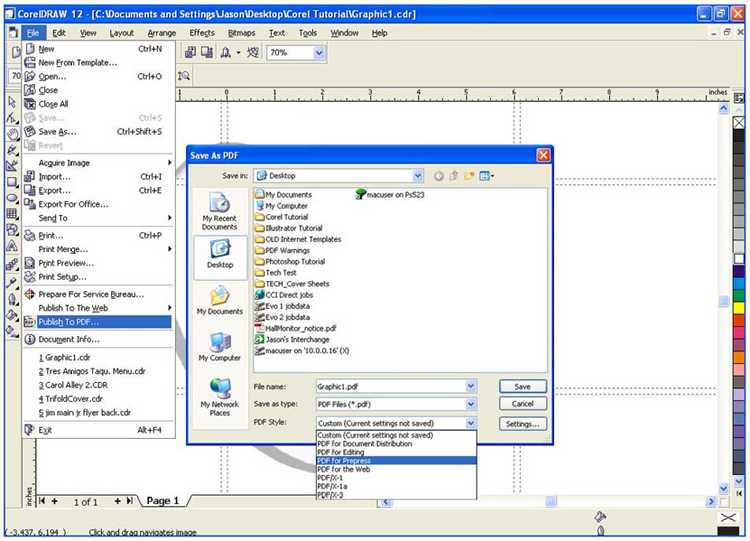The width and height of the screenshot is (750, 541).
Task: Select the TECH_Cover Sheets folder
Action: pyautogui.click(x=292, y=284)
